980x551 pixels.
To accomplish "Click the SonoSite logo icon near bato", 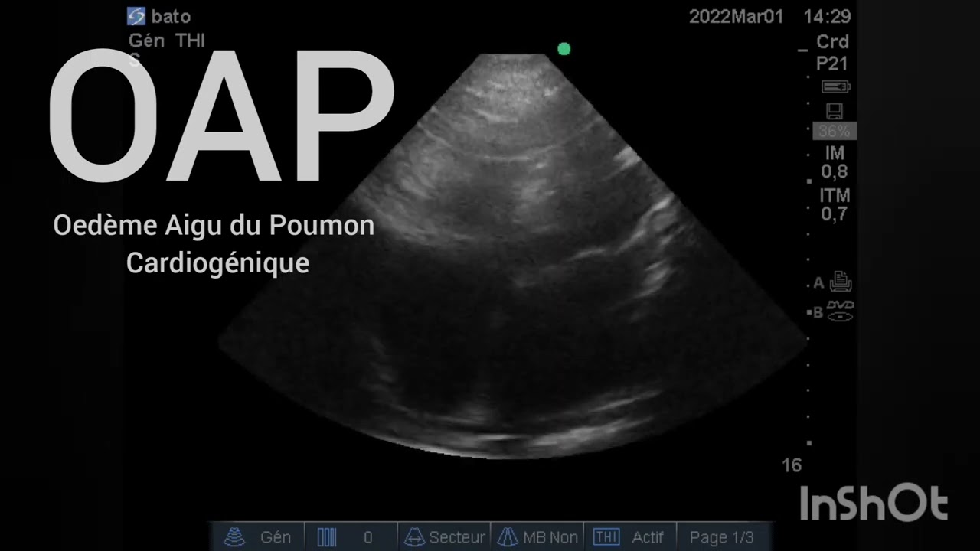I will coord(136,16).
